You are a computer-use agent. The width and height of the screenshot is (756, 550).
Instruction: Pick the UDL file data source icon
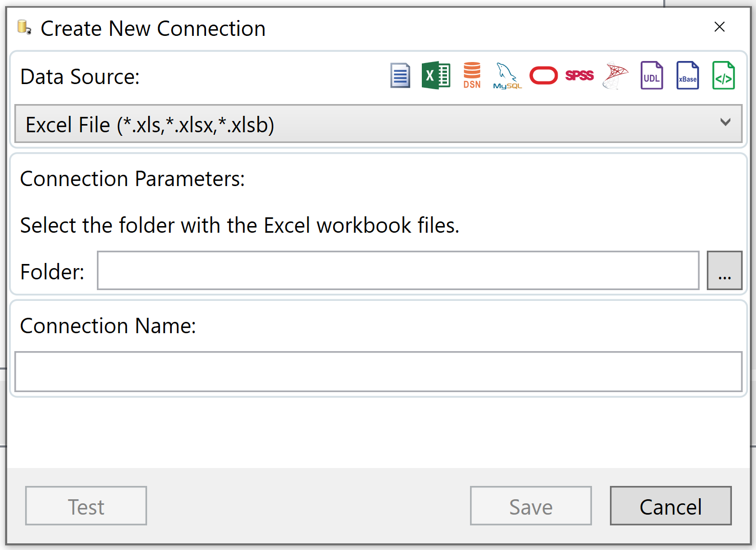(651, 75)
